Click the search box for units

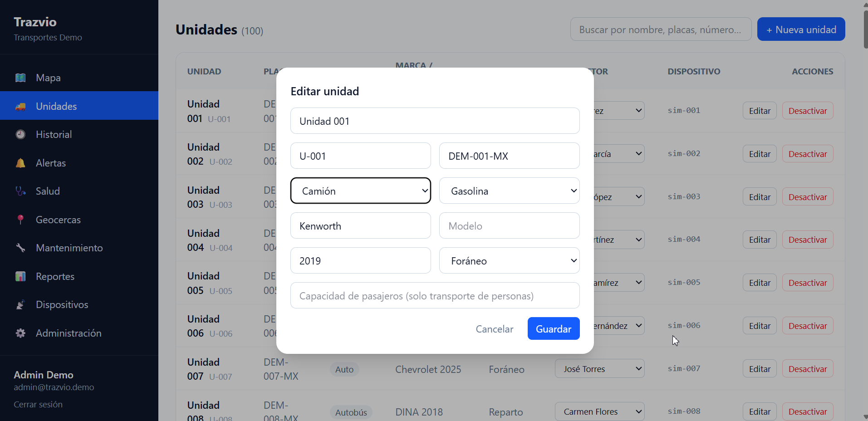[x=661, y=29]
